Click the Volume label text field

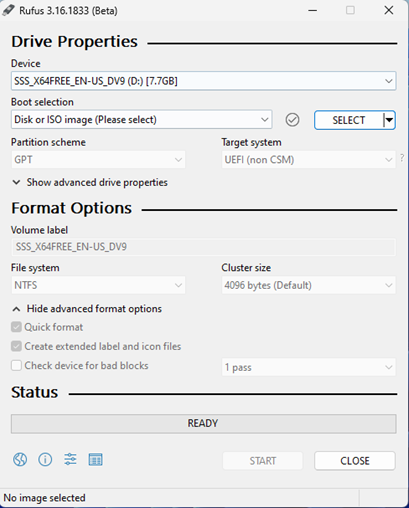point(203,247)
